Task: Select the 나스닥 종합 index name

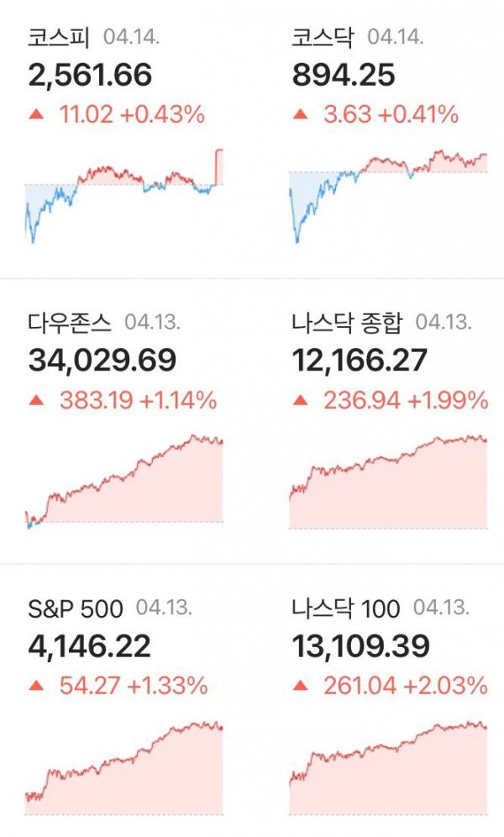Action: pos(347,323)
